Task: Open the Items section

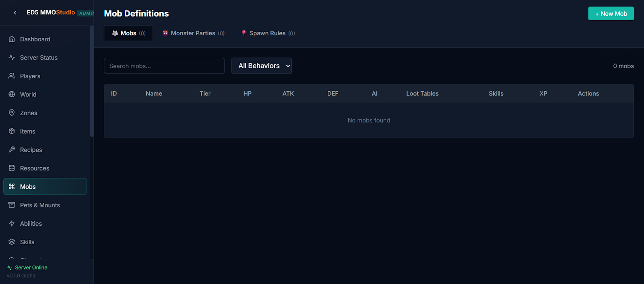Action: click(x=45, y=131)
